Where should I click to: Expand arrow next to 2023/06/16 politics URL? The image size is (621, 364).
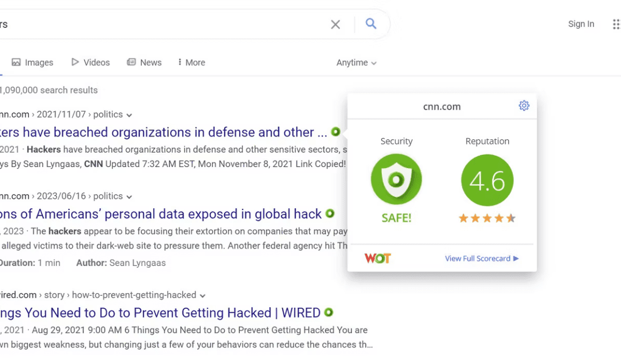[129, 197]
